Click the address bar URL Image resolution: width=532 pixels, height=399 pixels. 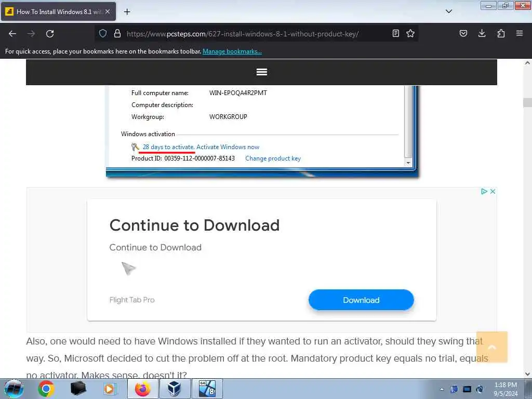pyautogui.click(x=243, y=34)
